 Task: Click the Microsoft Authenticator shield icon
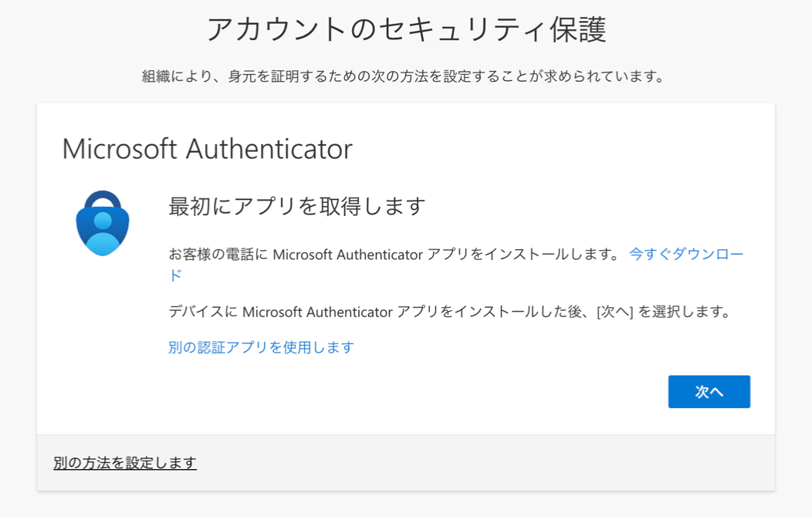point(103,223)
